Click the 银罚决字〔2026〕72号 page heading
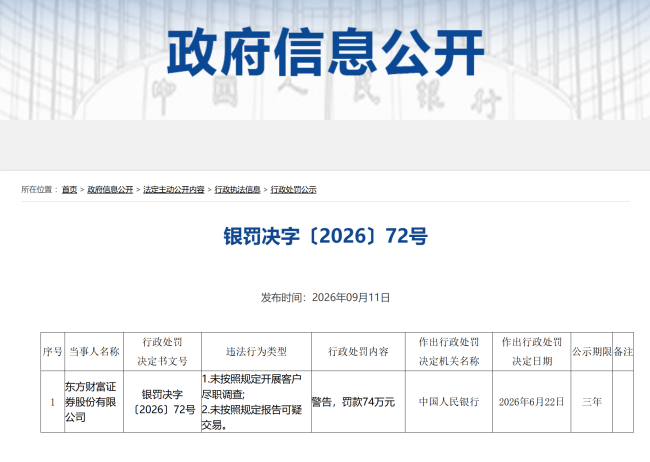The width and height of the screenshot is (650, 462). (325, 236)
